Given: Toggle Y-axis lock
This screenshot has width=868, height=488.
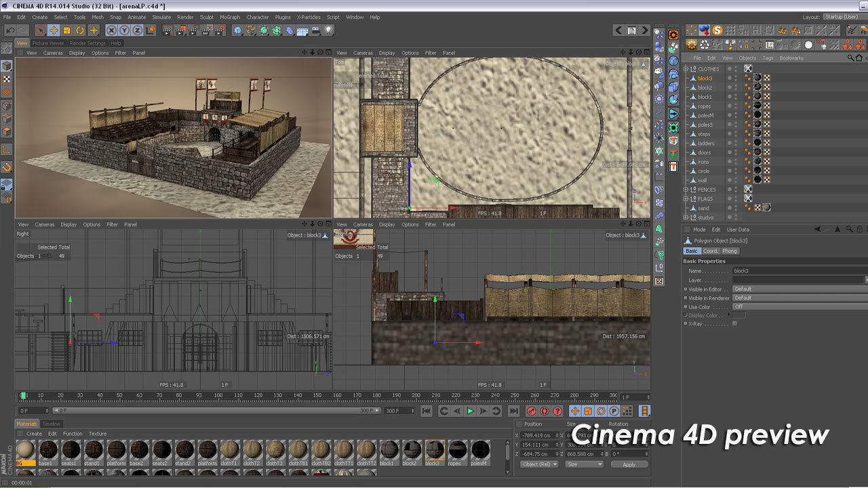Looking at the screenshot, I should [x=125, y=30].
